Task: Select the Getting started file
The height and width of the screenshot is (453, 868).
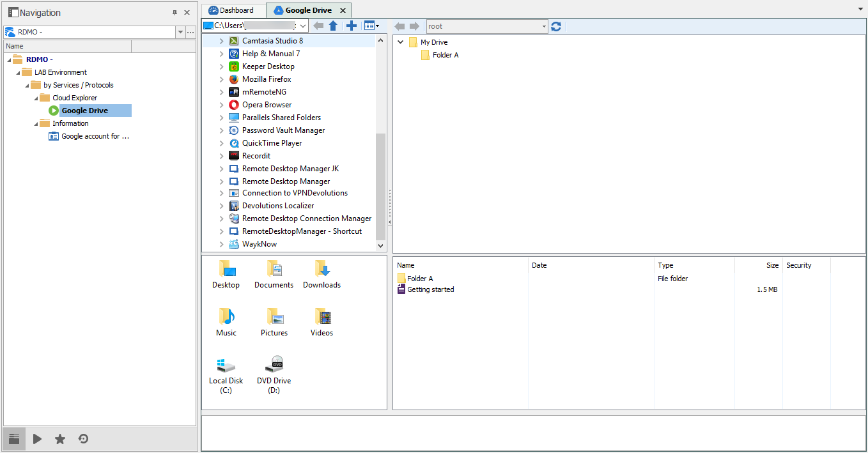Action: 430,289
